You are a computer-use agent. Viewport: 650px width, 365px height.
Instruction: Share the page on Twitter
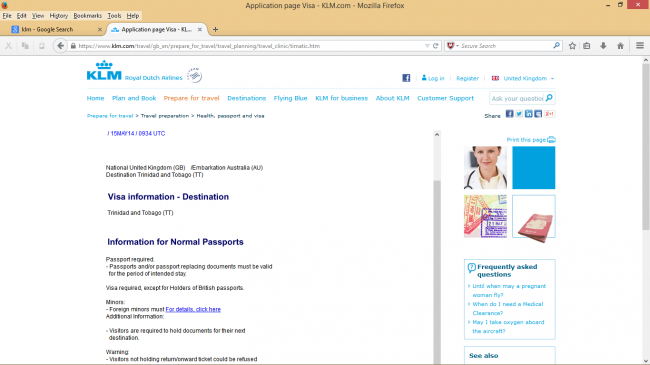pos(519,114)
